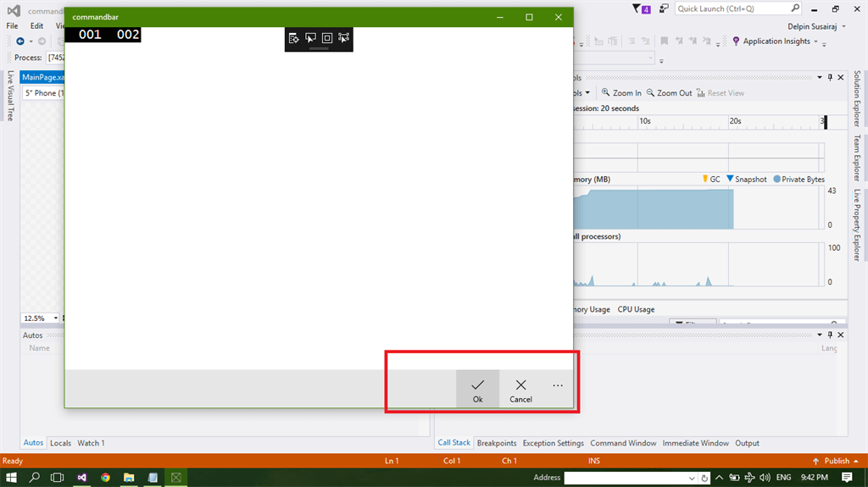
Task: Toggle bookmark on current line
Action: [665, 41]
